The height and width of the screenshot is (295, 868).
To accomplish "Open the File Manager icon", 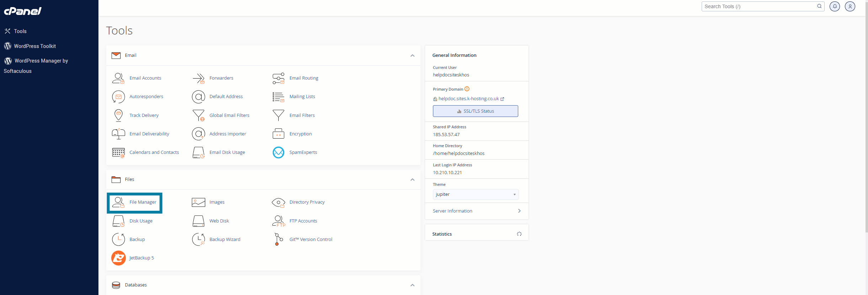I will pyautogui.click(x=118, y=202).
